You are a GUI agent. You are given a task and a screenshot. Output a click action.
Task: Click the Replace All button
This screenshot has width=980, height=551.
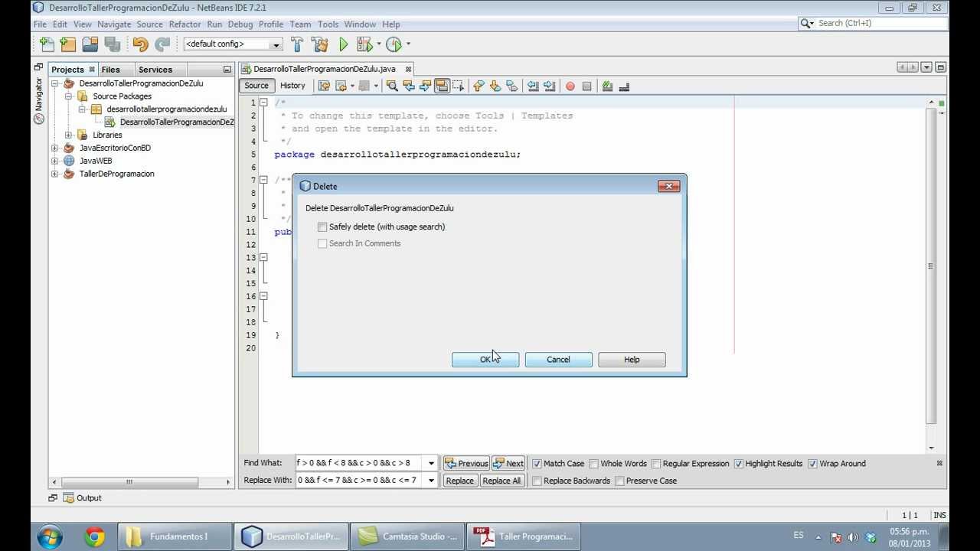pos(501,481)
